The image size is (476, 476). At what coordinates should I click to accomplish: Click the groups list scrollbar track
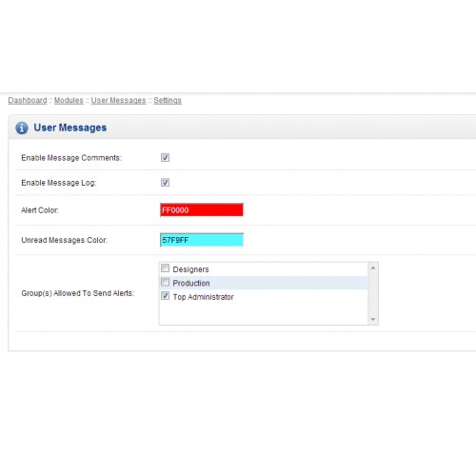(x=373, y=293)
